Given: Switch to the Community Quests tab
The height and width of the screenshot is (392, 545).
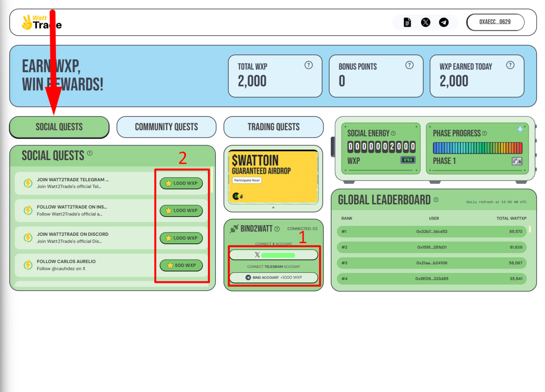Looking at the screenshot, I should pos(166,127).
